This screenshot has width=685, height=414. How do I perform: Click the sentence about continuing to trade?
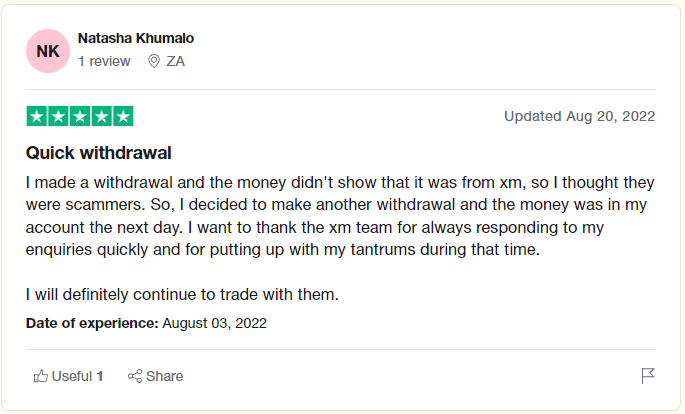(182, 294)
